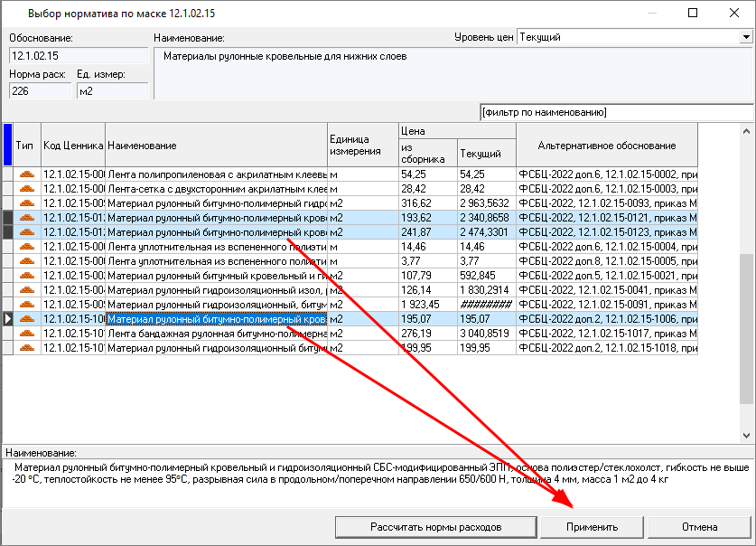Viewport: 756px width, 546px height.
Task: Select the icon for the 276,19 bandage tape row
Action: [x=27, y=334]
